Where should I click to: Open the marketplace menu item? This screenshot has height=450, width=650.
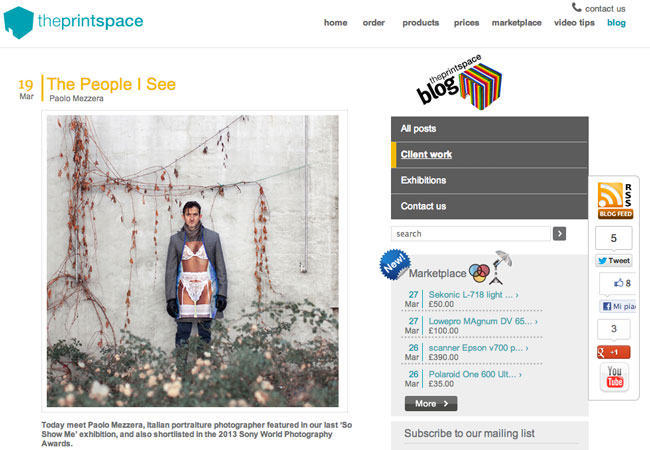click(517, 23)
